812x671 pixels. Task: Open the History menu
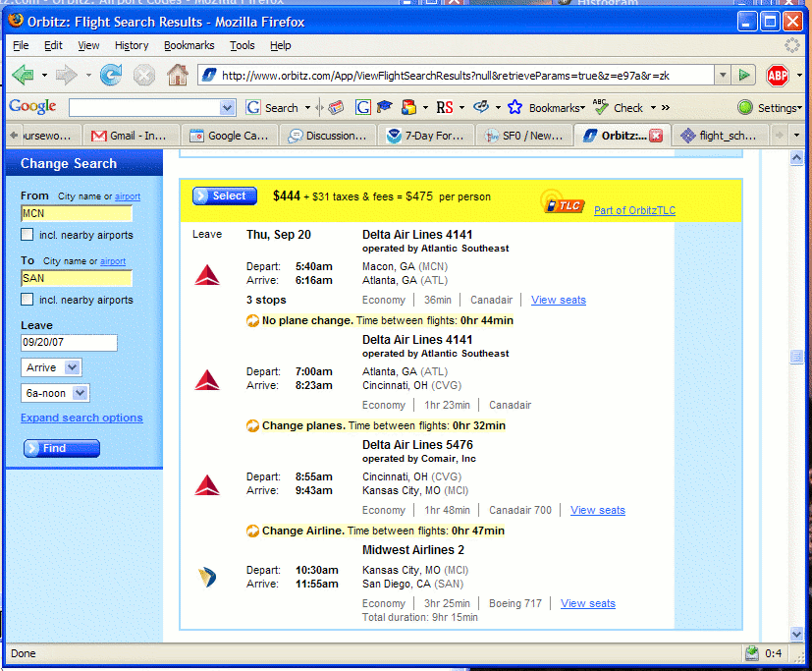tap(132, 45)
